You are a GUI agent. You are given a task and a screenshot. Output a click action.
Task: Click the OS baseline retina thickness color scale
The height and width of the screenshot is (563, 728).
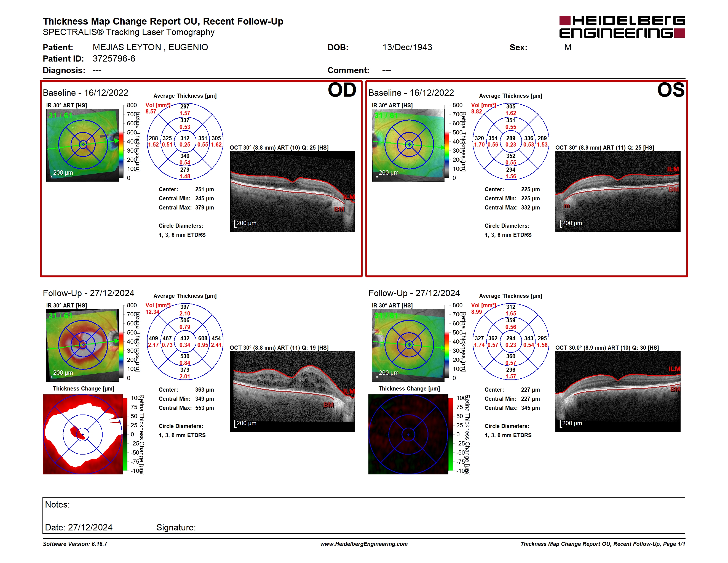coord(447,141)
